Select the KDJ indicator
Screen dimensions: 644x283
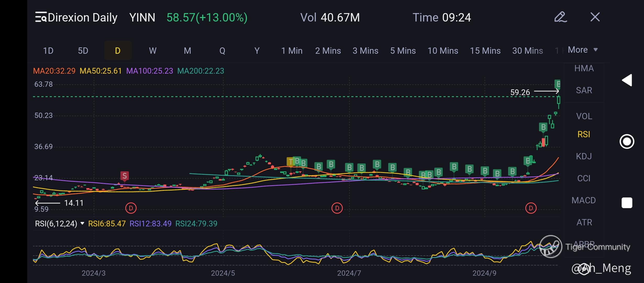point(584,156)
